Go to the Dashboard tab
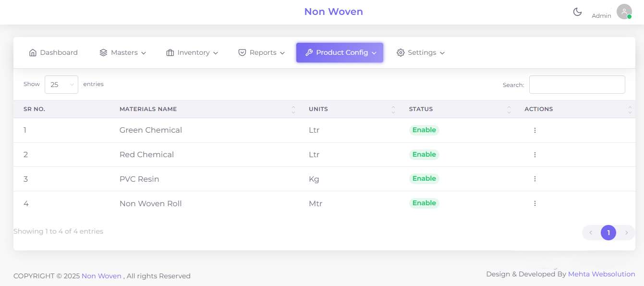The image size is (644, 286). click(53, 53)
